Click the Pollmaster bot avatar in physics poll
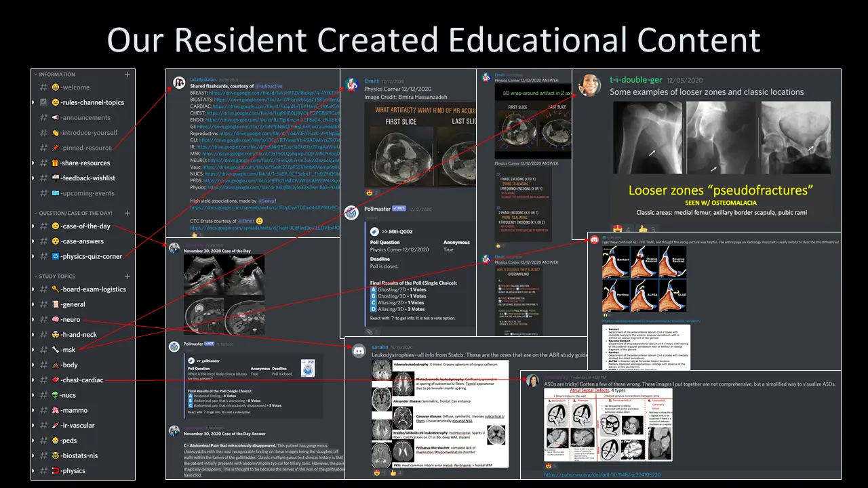Screen dimensions: 868x488 click(351, 213)
